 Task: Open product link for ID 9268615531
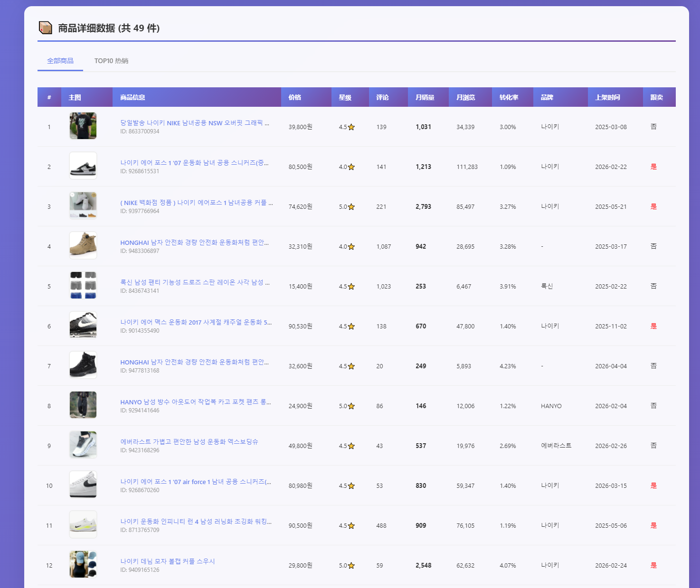click(194, 163)
